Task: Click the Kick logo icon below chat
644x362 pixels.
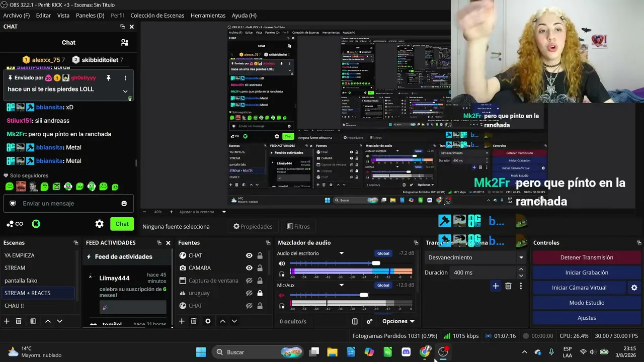Action: point(36,224)
